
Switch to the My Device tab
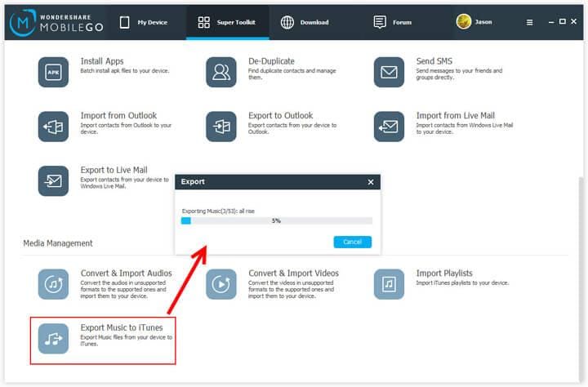(144, 23)
